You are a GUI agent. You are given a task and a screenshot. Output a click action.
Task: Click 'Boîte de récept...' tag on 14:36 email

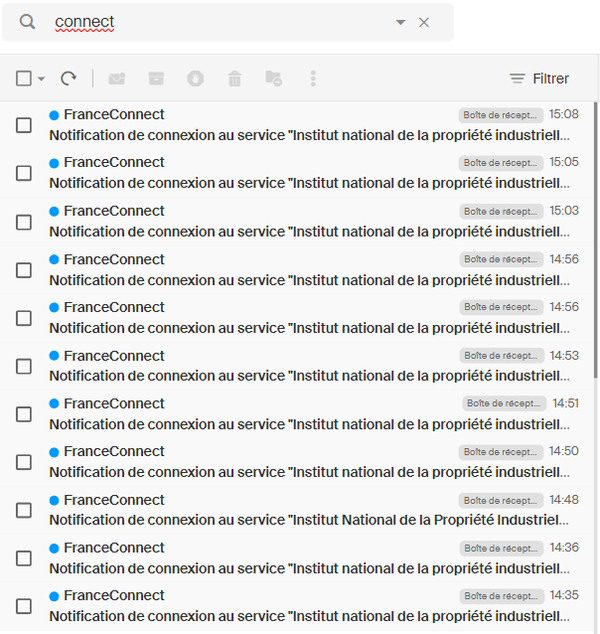coord(501,548)
